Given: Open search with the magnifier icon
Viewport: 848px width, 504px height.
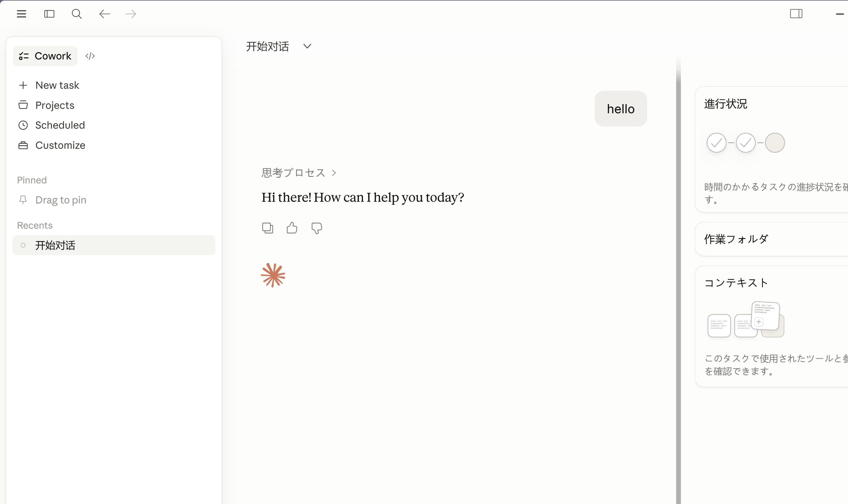Looking at the screenshot, I should point(77,14).
